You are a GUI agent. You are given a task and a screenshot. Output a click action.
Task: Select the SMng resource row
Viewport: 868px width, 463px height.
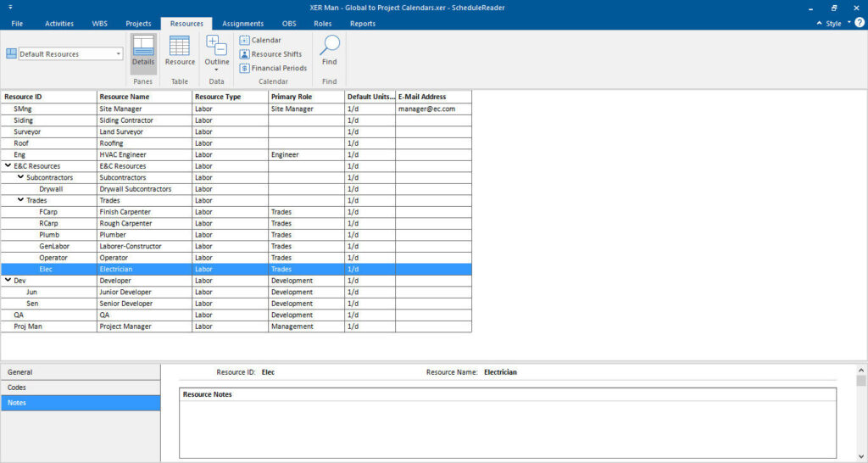(236, 109)
